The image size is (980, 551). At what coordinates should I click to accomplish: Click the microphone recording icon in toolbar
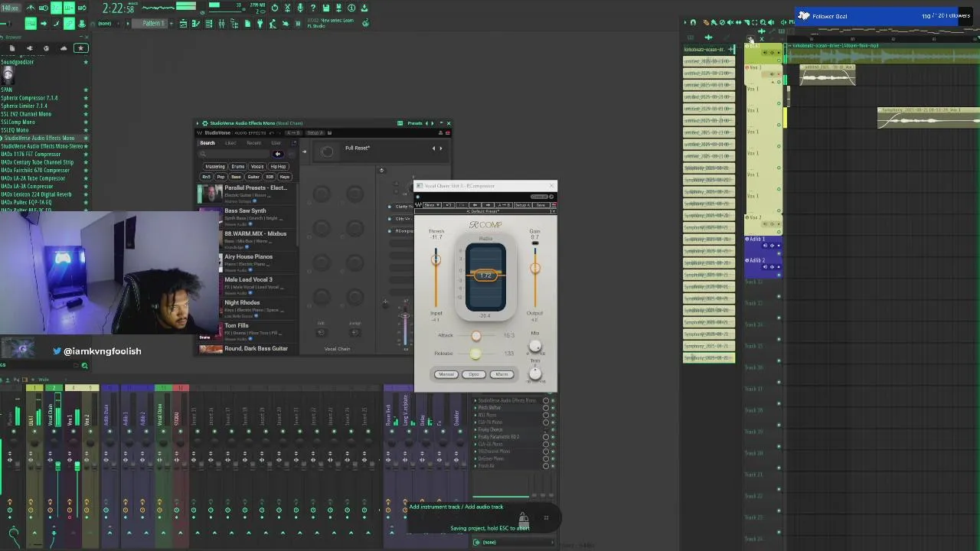300,8
